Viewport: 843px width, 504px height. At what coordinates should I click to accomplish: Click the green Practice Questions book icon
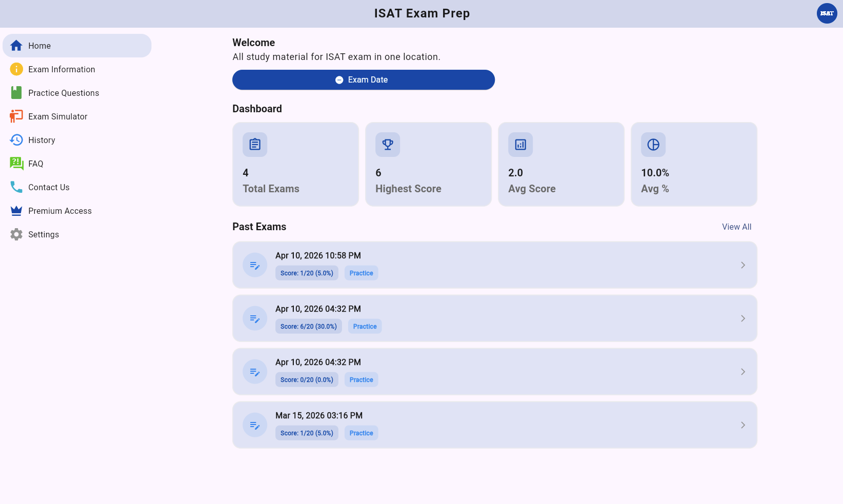point(16,93)
